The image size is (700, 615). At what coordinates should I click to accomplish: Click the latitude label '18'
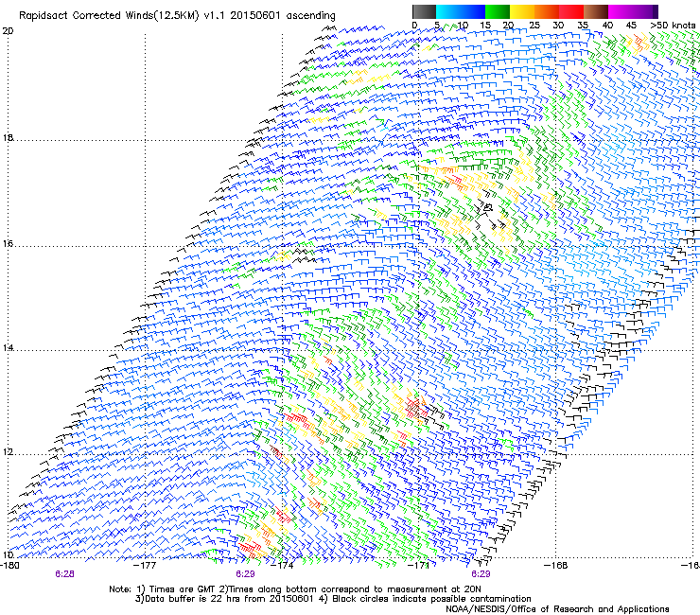pos(8,137)
